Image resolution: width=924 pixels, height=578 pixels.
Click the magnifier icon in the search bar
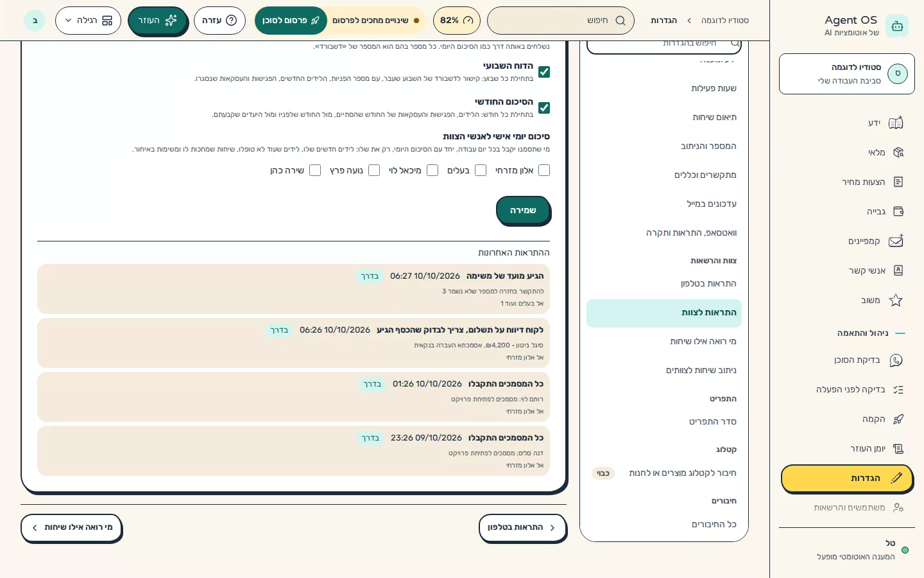point(620,21)
